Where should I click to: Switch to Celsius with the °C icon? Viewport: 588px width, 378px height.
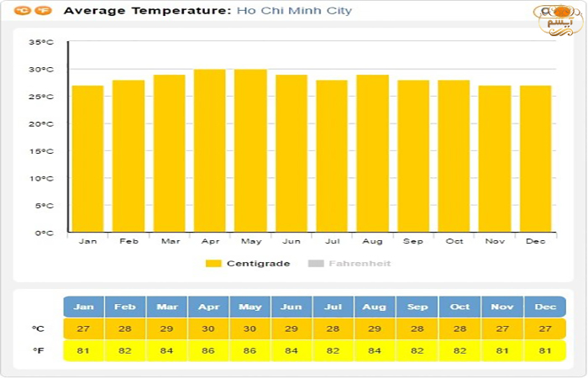(x=22, y=11)
